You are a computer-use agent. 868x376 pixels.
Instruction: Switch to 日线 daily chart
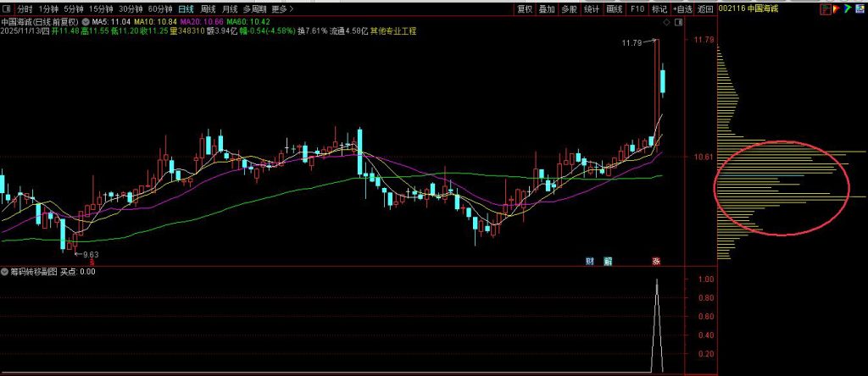186,8
